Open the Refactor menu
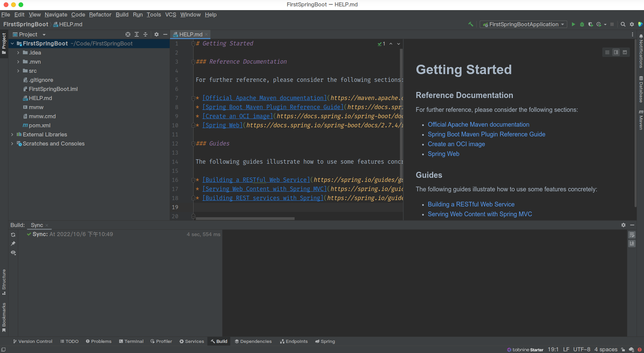 coord(100,14)
